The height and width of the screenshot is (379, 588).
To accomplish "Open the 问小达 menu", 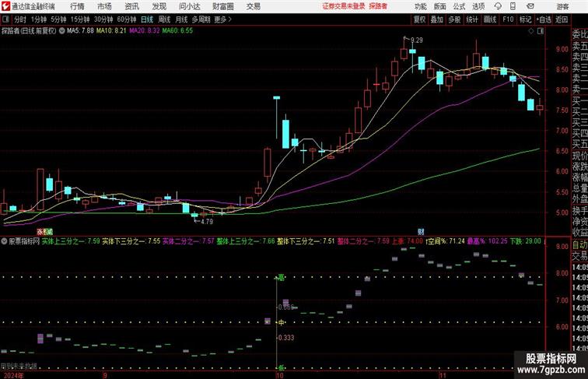I will click(189, 6).
